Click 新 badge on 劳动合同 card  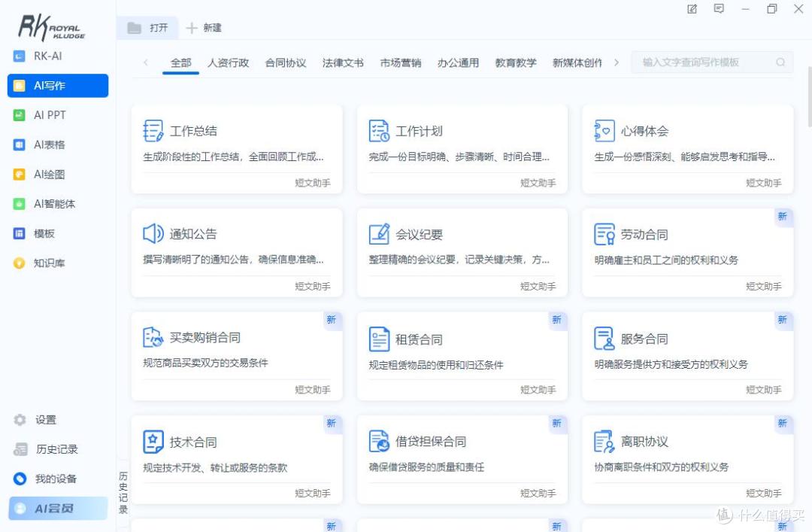pyautogui.click(x=783, y=216)
